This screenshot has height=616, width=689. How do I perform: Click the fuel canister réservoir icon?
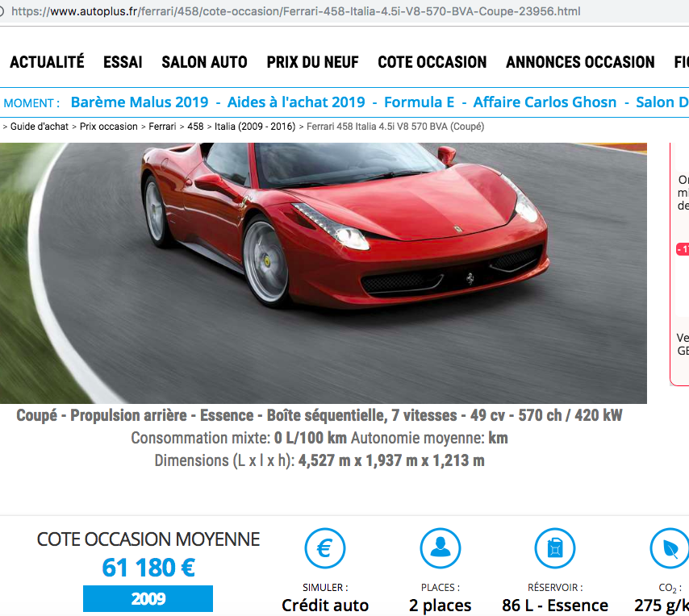click(x=555, y=548)
